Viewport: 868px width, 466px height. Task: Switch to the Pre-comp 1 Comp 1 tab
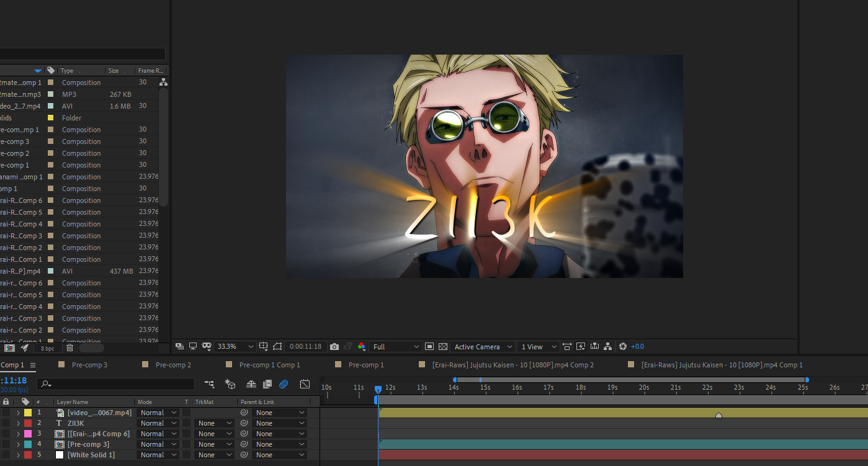point(269,365)
